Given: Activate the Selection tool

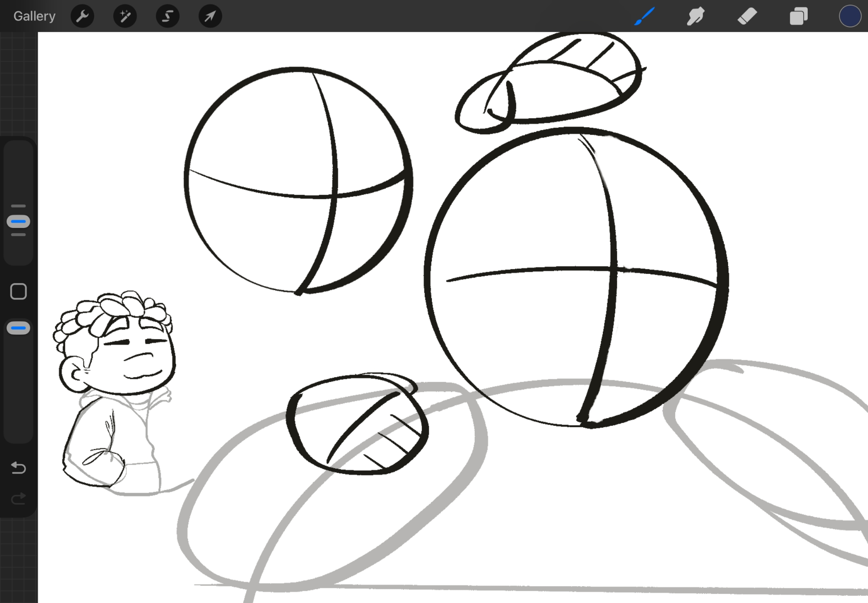Looking at the screenshot, I should click(168, 16).
